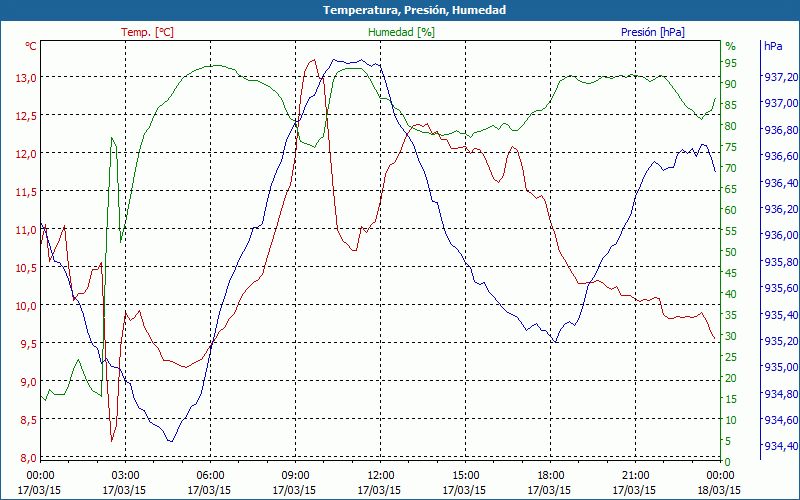The height and width of the screenshot is (500, 800).
Task: Click the blue hPa unit label
Action: (773, 46)
